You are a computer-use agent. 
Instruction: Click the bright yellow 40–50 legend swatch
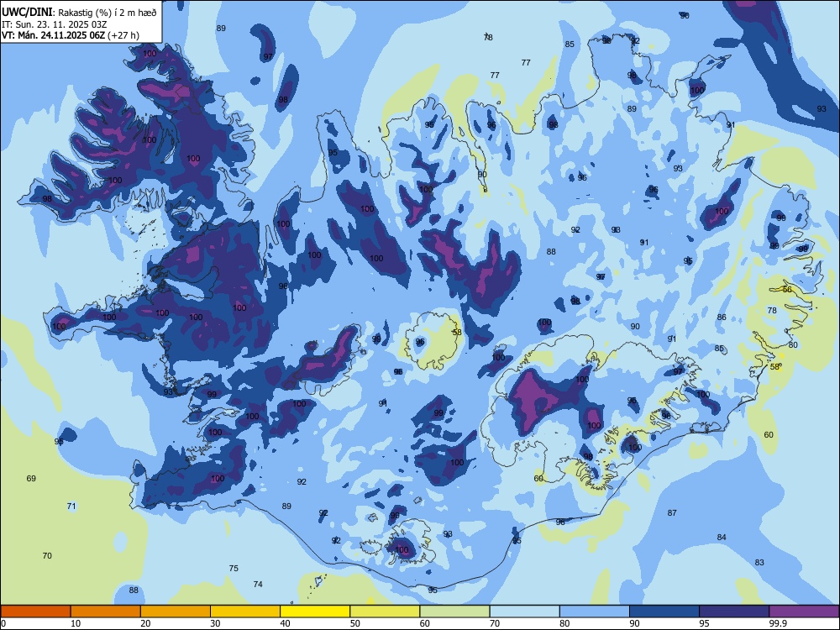coord(315,612)
